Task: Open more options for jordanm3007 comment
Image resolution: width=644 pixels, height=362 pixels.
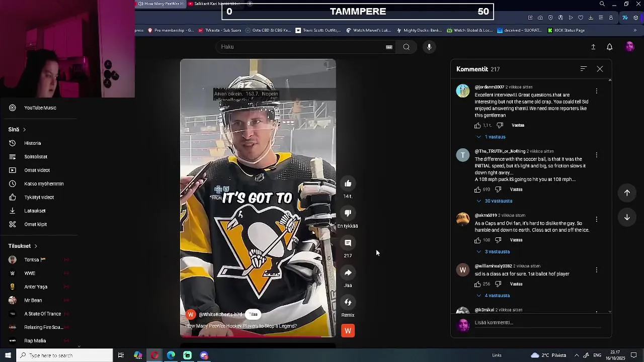Action: (597, 91)
